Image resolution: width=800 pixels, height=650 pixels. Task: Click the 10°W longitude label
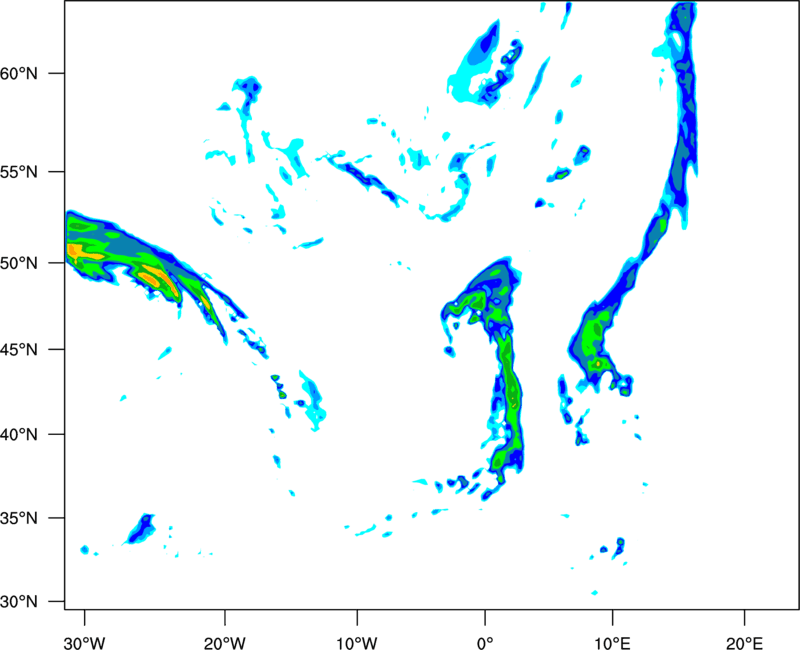point(357,643)
